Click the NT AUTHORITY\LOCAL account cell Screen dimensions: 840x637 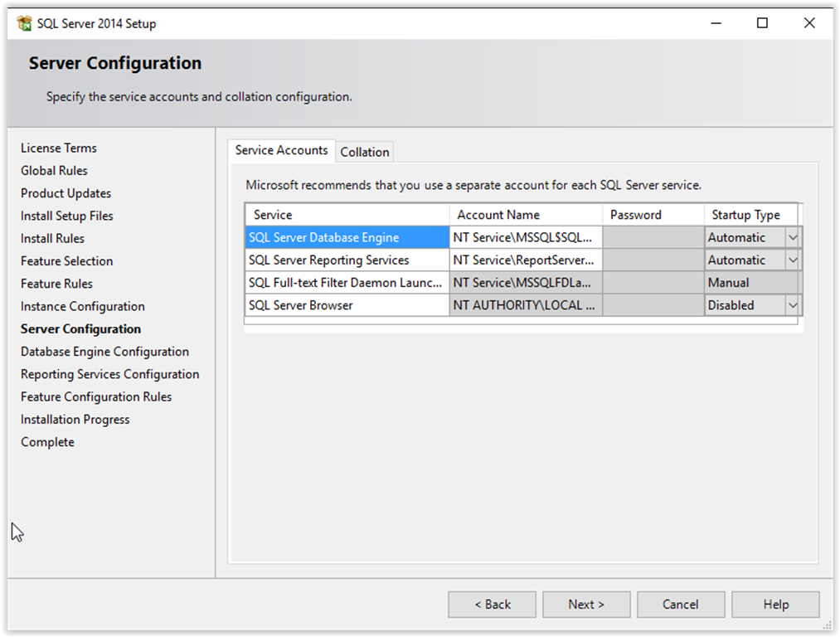526,305
